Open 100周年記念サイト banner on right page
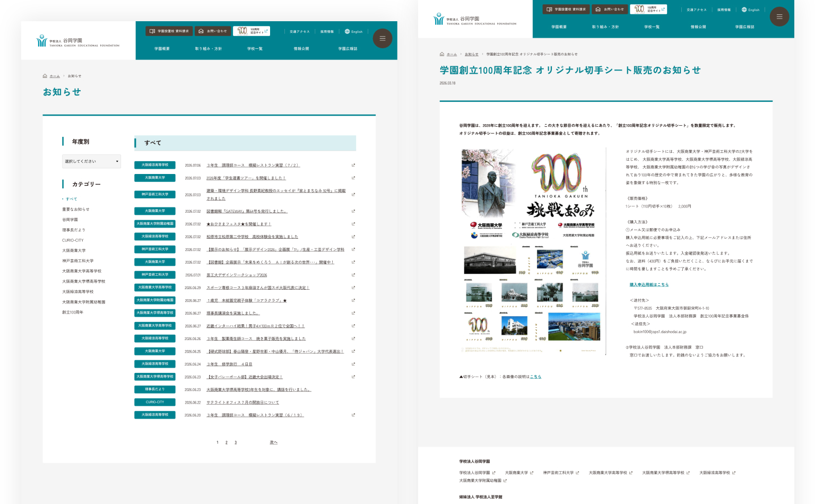The image size is (815, 504). (x=648, y=9)
